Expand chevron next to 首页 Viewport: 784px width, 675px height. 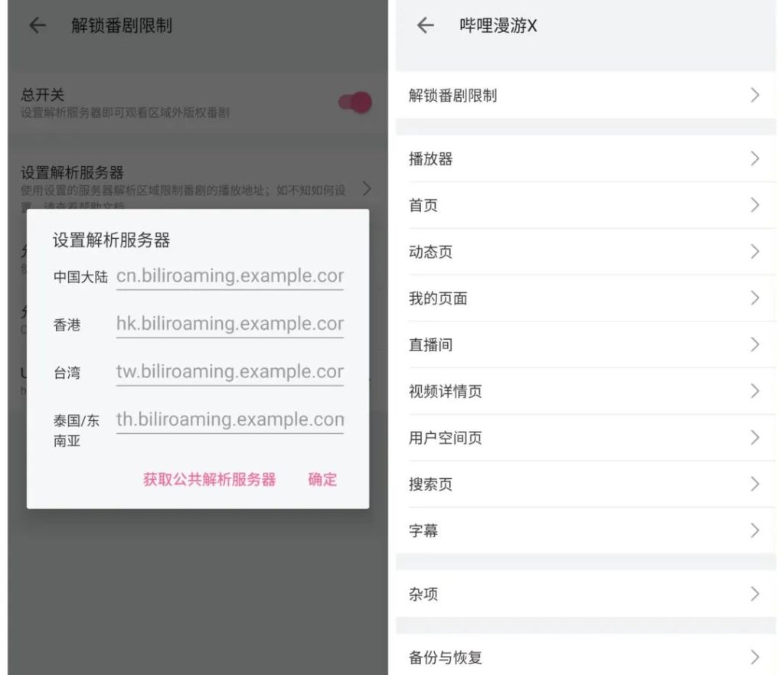point(755,205)
